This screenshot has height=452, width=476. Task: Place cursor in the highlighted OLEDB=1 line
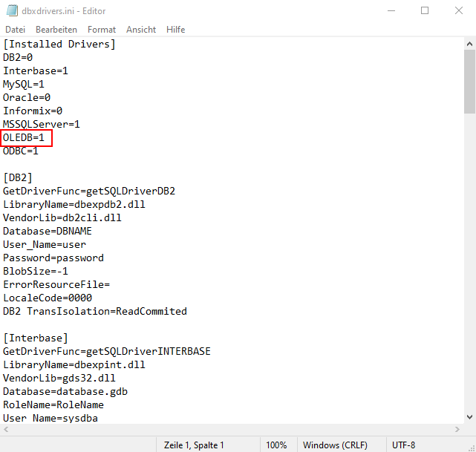(27, 138)
